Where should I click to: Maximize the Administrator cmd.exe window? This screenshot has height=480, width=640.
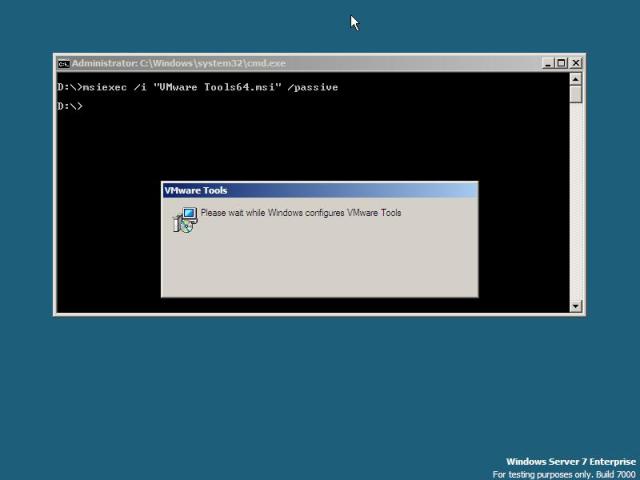[562, 63]
